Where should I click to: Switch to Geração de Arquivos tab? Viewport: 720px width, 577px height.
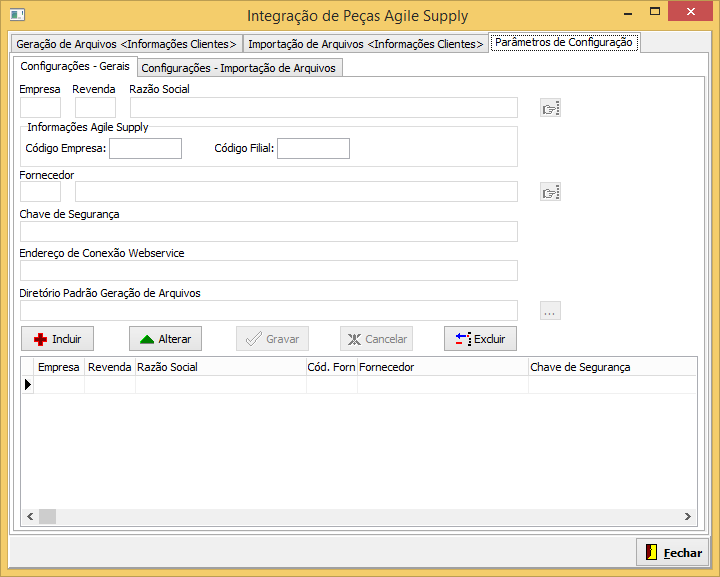tap(126, 44)
